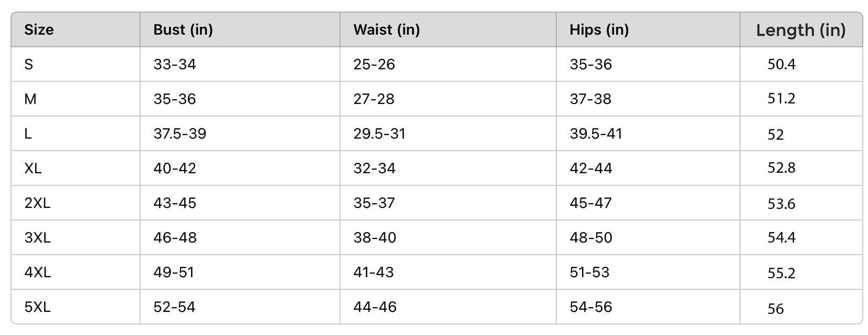
Task: Select the 5XL size row label
Action: pos(37,307)
